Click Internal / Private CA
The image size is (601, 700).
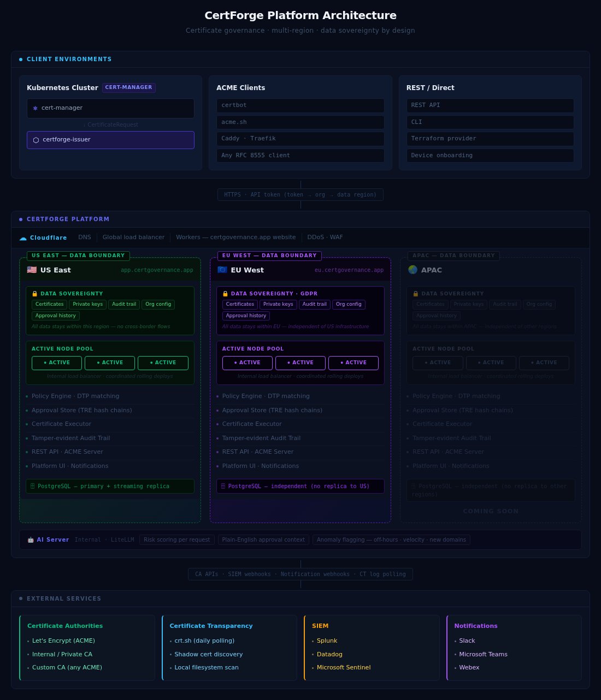click(x=62, y=655)
